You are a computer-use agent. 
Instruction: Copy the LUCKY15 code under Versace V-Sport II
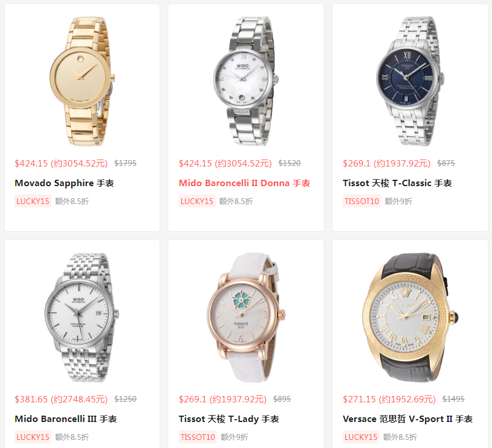click(x=361, y=437)
